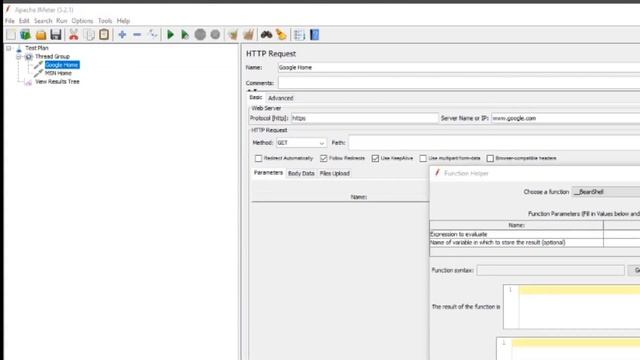Click the Name field containing Google Home

coord(459,68)
